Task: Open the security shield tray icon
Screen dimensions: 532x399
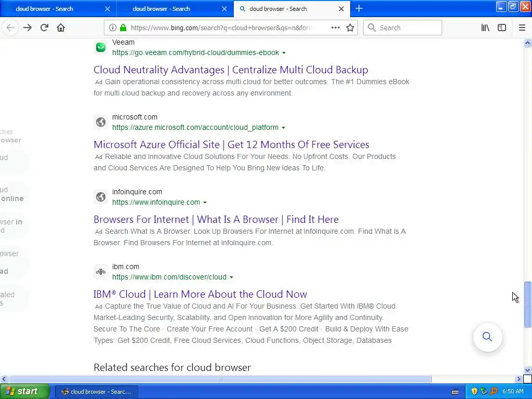Action: pyautogui.click(x=474, y=392)
